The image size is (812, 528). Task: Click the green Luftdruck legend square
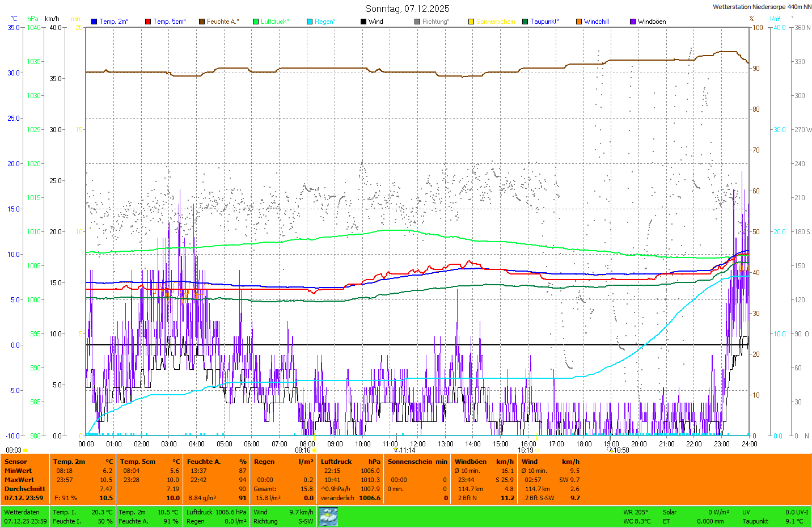pyautogui.click(x=256, y=22)
